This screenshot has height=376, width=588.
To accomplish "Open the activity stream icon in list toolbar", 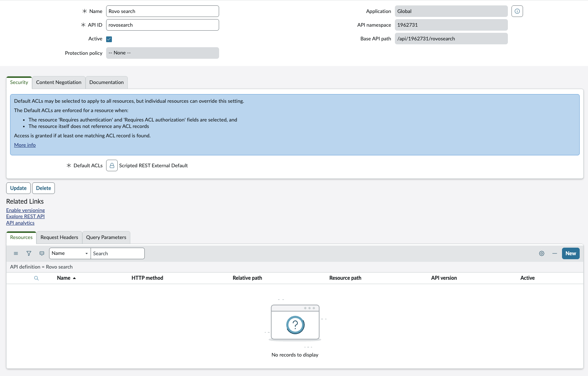I will [x=42, y=253].
